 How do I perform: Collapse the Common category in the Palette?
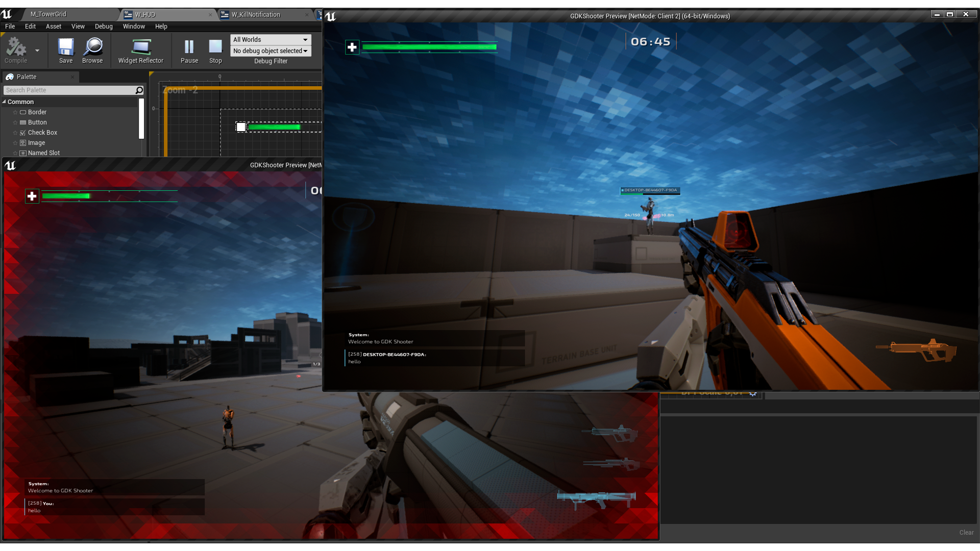click(x=4, y=102)
